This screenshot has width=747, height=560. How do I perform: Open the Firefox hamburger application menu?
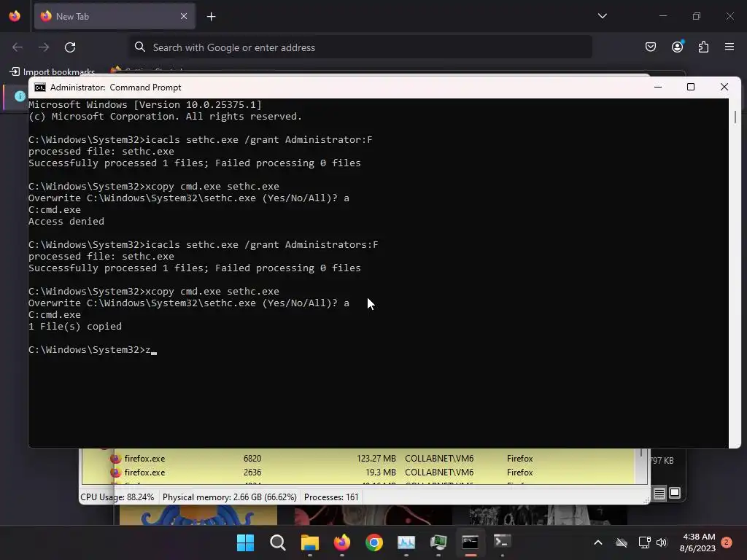[729, 47]
